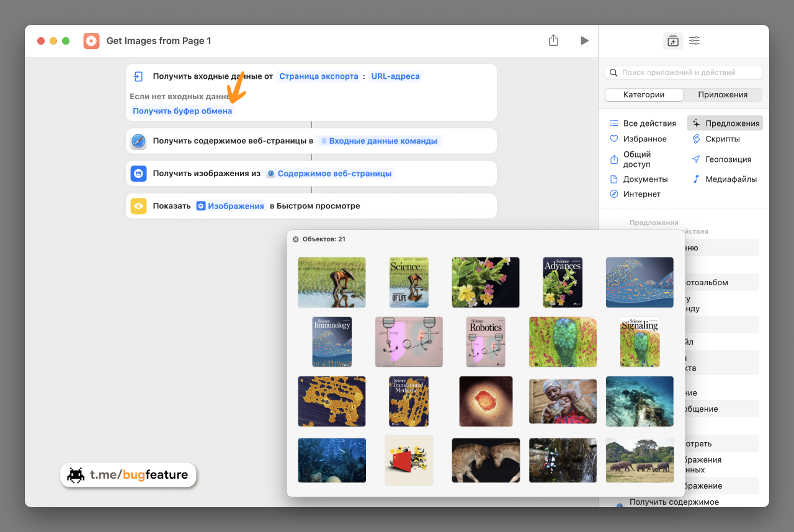Select the underwater shipwreck photo thumbnail
Viewport: 794px width, 532px height.
click(x=640, y=401)
